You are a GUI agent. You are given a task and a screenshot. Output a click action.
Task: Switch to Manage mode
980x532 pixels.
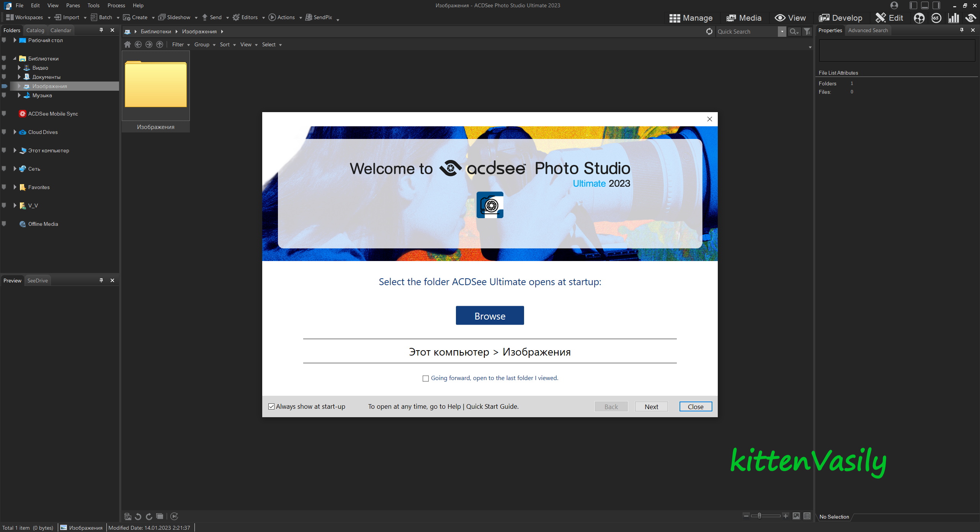point(691,18)
